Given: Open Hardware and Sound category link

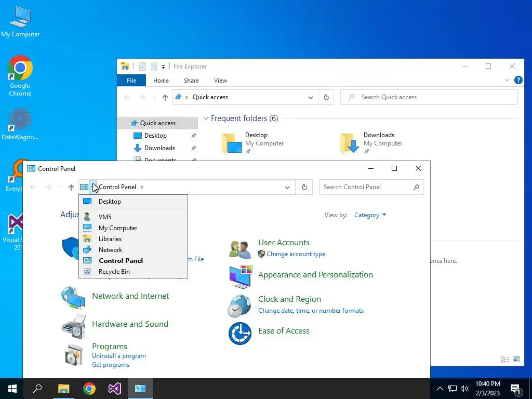Looking at the screenshot, I should pos(130,324).
